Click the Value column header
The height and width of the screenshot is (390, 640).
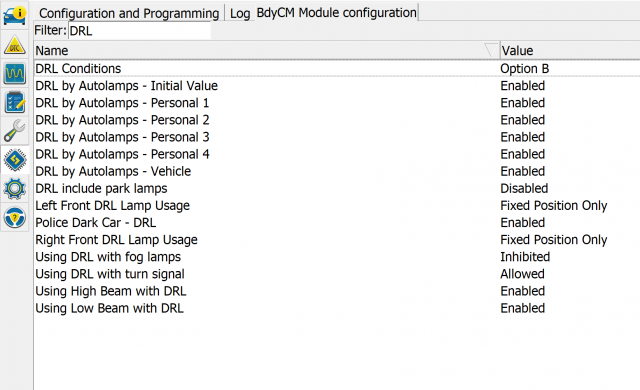coord(570,51)
